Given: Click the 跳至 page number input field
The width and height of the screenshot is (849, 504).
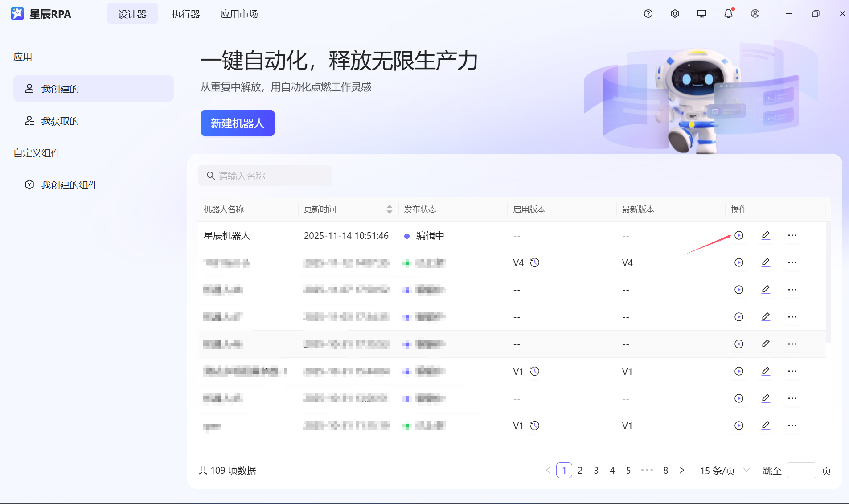Looking at the screenshot, I should [801, 470].
